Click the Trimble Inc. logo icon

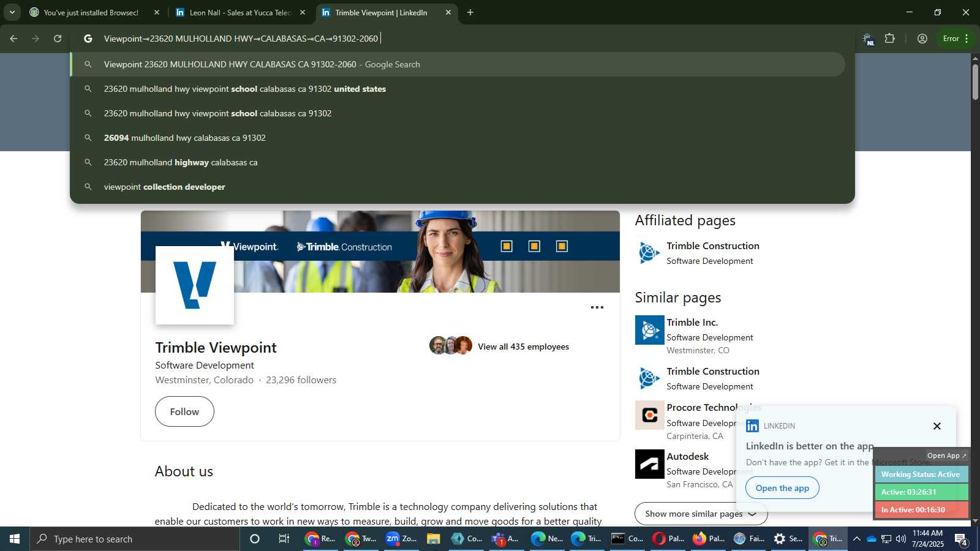649,330
